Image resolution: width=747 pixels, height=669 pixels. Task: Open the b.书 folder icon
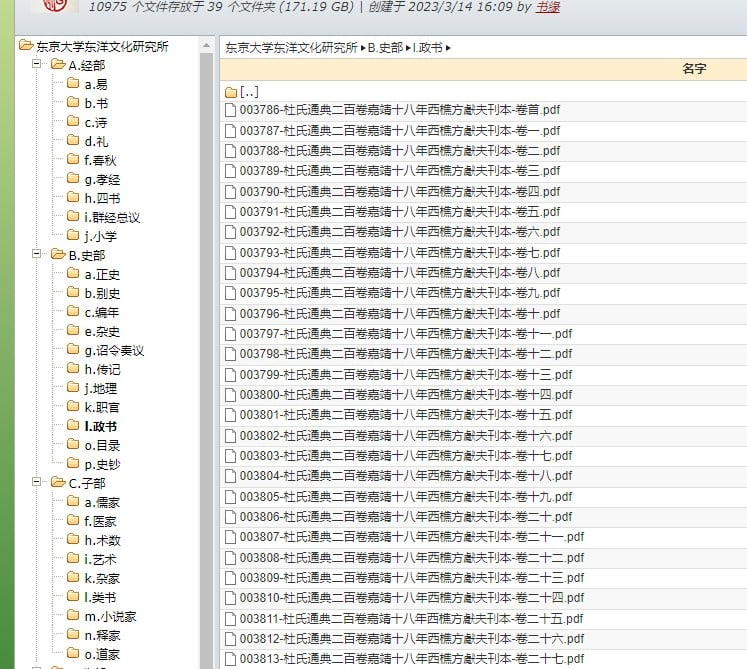point(73,102)
